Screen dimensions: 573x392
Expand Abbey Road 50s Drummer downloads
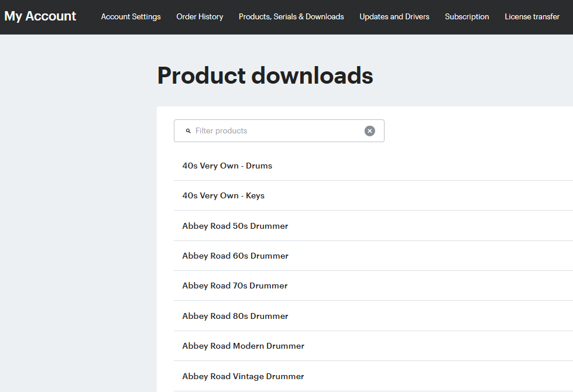(235, 226)
